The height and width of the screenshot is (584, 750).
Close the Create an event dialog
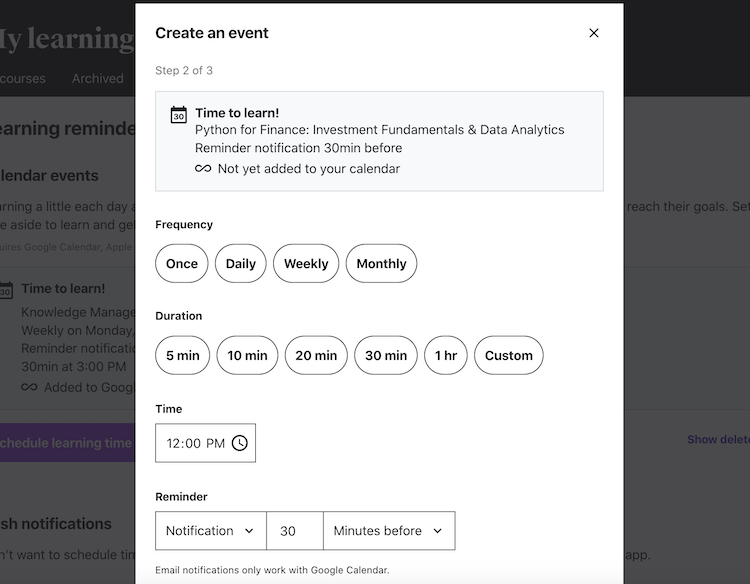point(594,33)
